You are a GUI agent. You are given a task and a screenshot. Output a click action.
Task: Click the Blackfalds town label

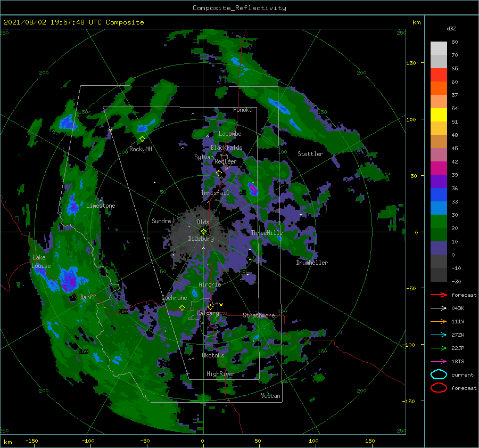(x=226, y=148)
